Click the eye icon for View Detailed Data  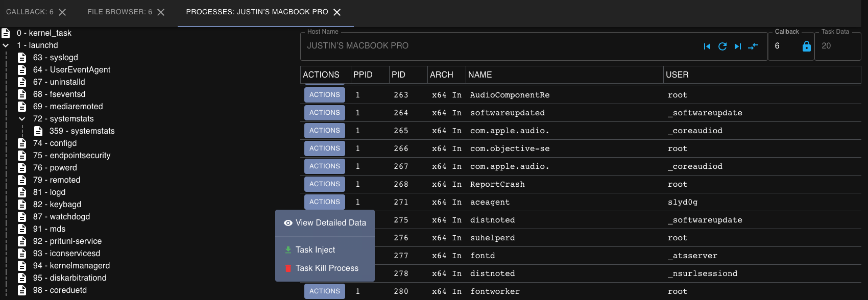288,223
